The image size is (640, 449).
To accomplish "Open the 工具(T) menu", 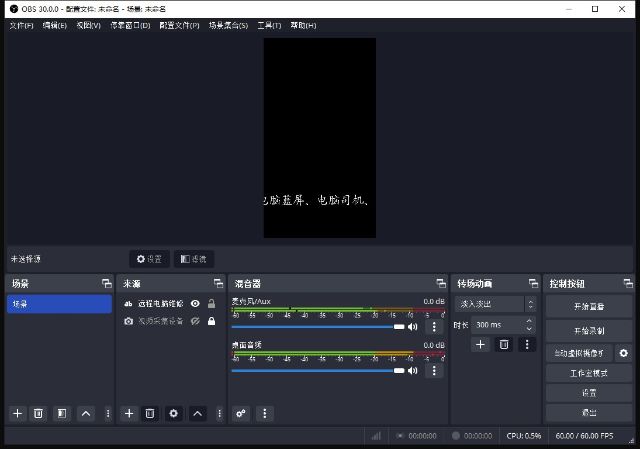I will [x=269, y=25].
